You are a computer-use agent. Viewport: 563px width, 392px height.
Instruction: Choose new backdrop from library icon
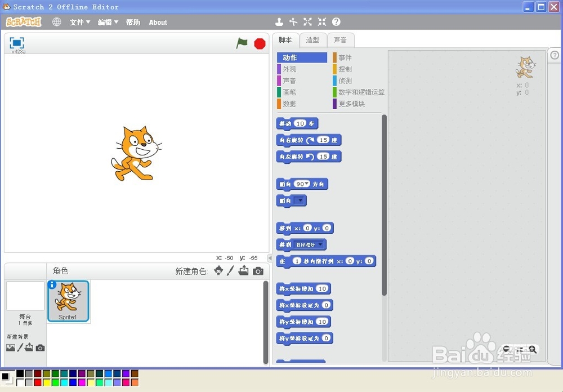pos(10,348)
